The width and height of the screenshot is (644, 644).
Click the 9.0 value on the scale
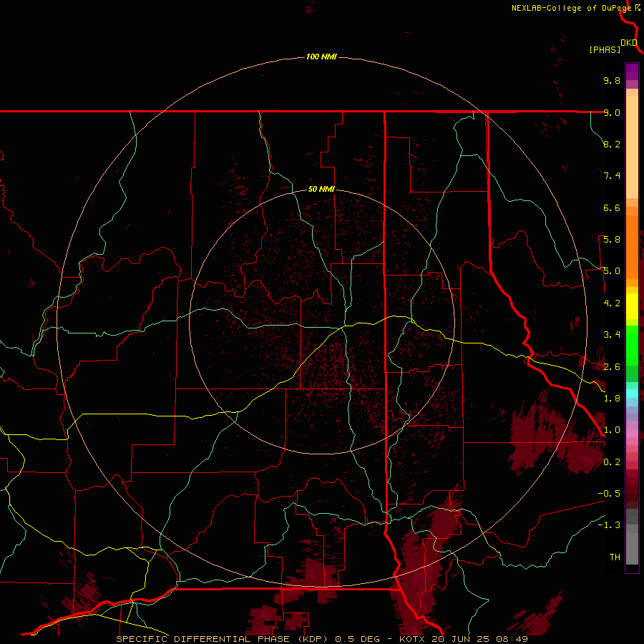click(x=612, y=112)
